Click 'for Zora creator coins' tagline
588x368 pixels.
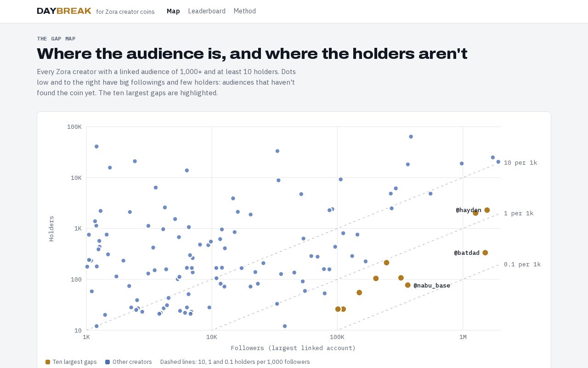(x=125, y=11)
